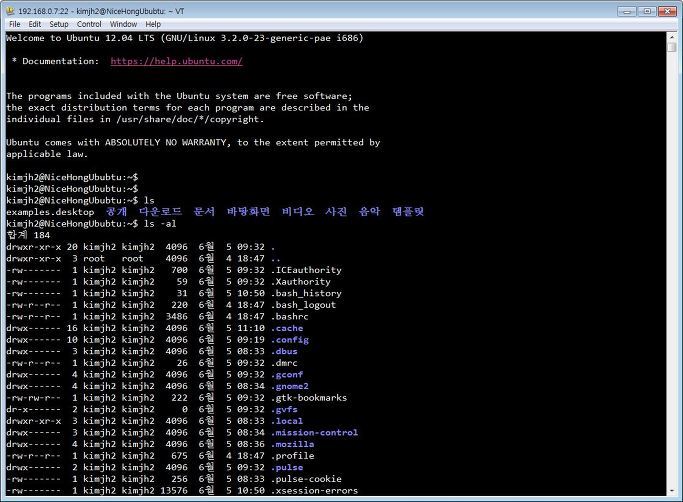Click the '합계 184' total line
Viewport: 683px width, 502px height.
tap(28, 235)
